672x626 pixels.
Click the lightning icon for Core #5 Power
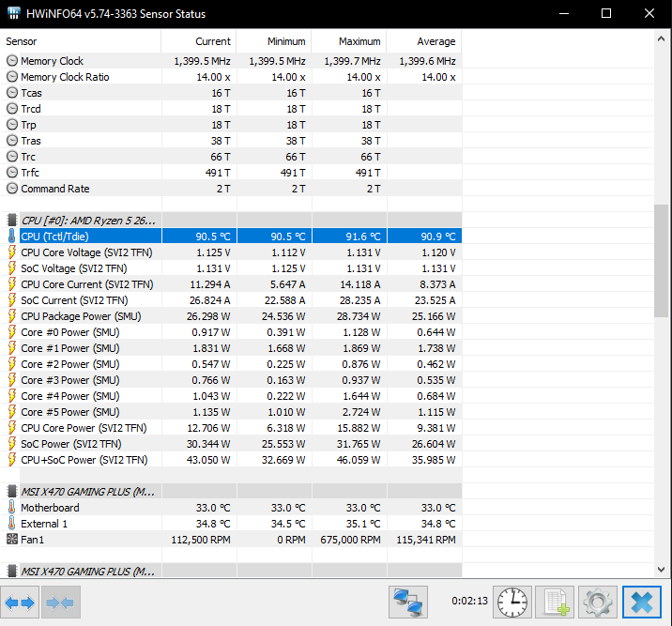(12, 412)
